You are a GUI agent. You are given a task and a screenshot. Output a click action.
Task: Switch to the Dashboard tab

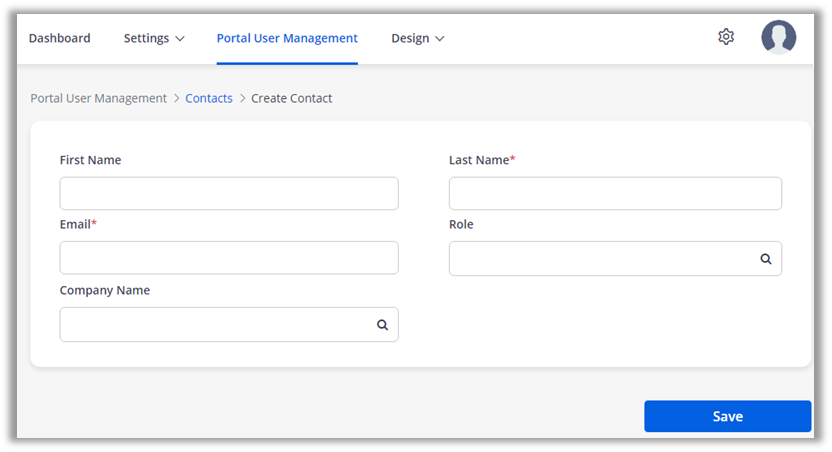59,38
